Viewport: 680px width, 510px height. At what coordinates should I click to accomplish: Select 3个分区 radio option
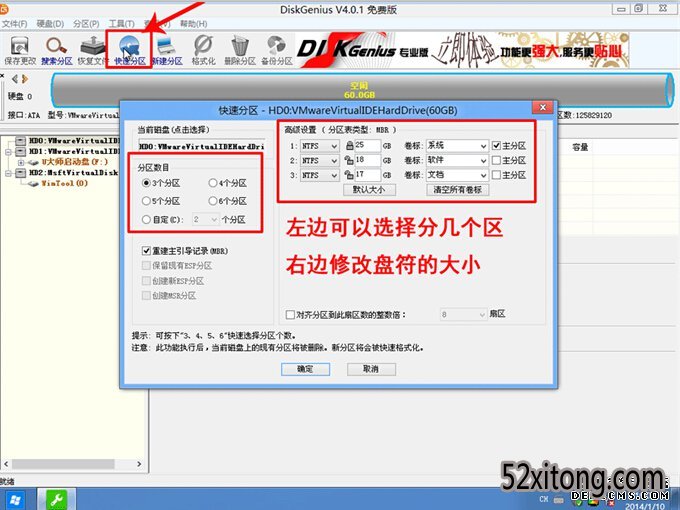pyautogui.click(x=161, y=183)
